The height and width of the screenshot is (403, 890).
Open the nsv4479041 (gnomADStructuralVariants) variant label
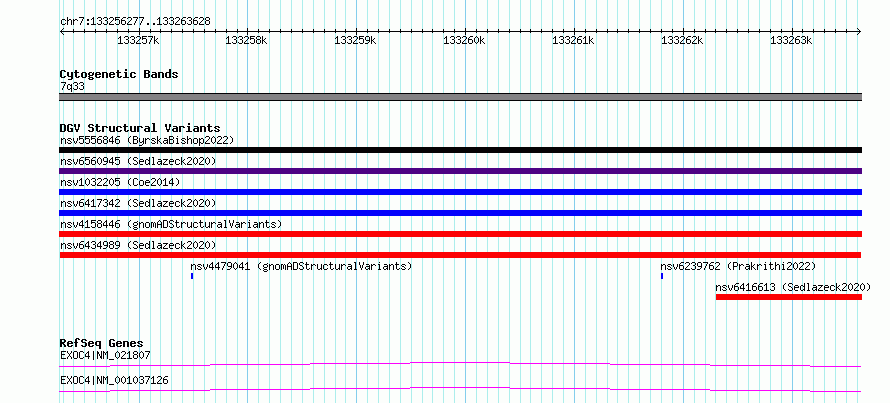301,266
